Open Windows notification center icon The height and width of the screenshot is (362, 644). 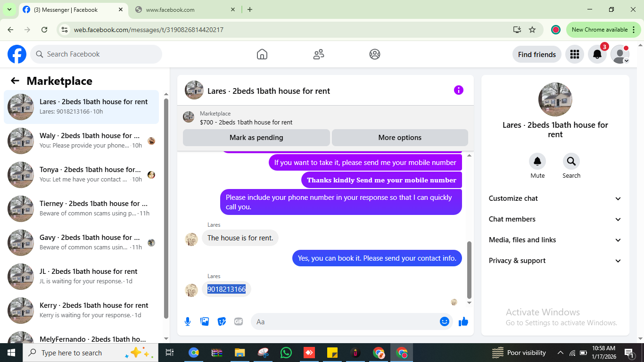(x=628, y=353)
